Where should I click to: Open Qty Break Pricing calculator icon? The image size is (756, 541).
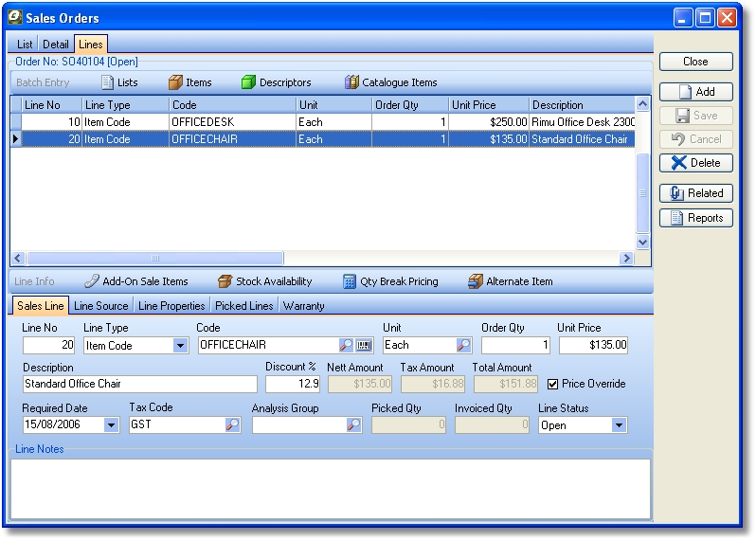click(x=350, y=281)
